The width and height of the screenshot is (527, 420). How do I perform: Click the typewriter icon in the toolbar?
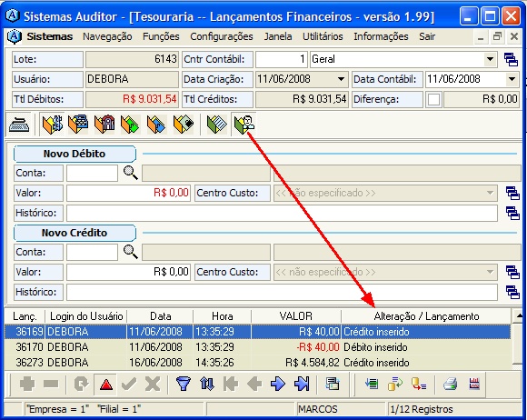pyautogui.click(x=19, y=125)
